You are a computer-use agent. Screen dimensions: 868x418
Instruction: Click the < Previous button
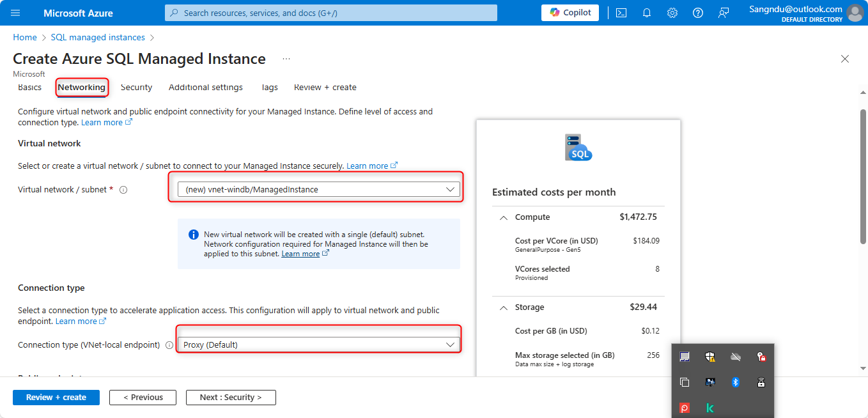tap(143, 398)
